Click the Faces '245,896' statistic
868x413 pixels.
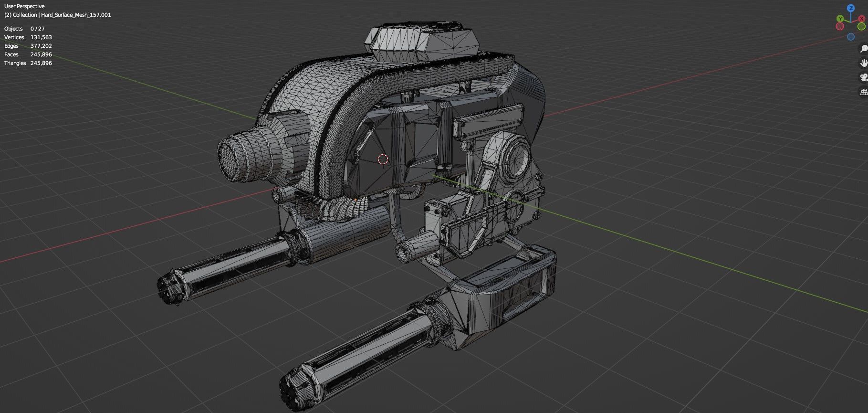pyautogui.click(x=41, y=54)
